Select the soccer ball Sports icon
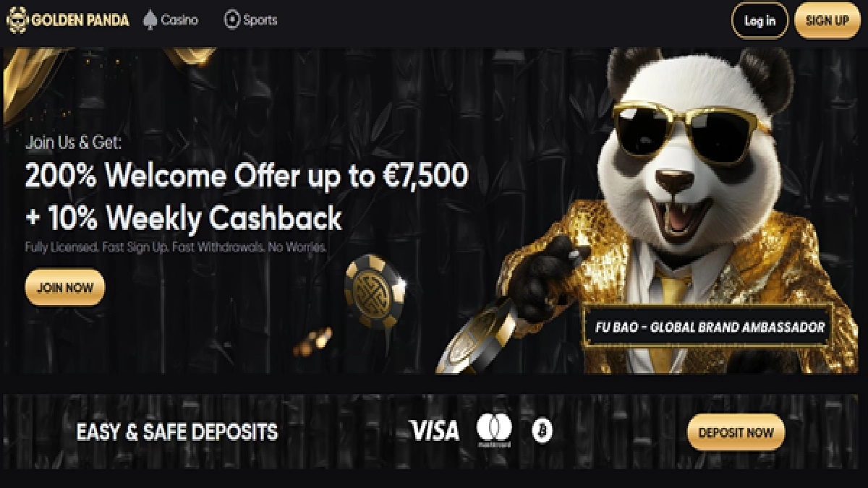The height and width of the screenshot is (488, 868). 231,20
